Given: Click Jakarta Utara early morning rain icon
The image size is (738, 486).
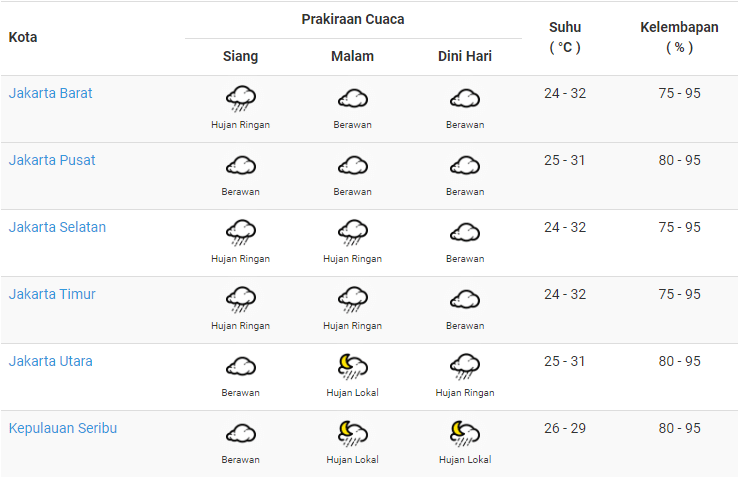Looking at the screenshot, I should tap(464, 367).
